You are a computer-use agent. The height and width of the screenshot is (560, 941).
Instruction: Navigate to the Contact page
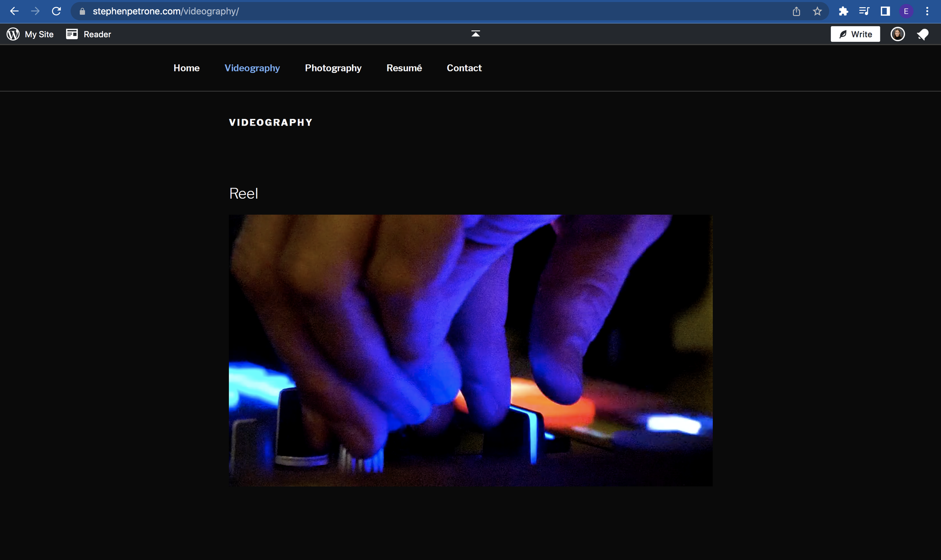pyautogui.click(x=464, y=68)
